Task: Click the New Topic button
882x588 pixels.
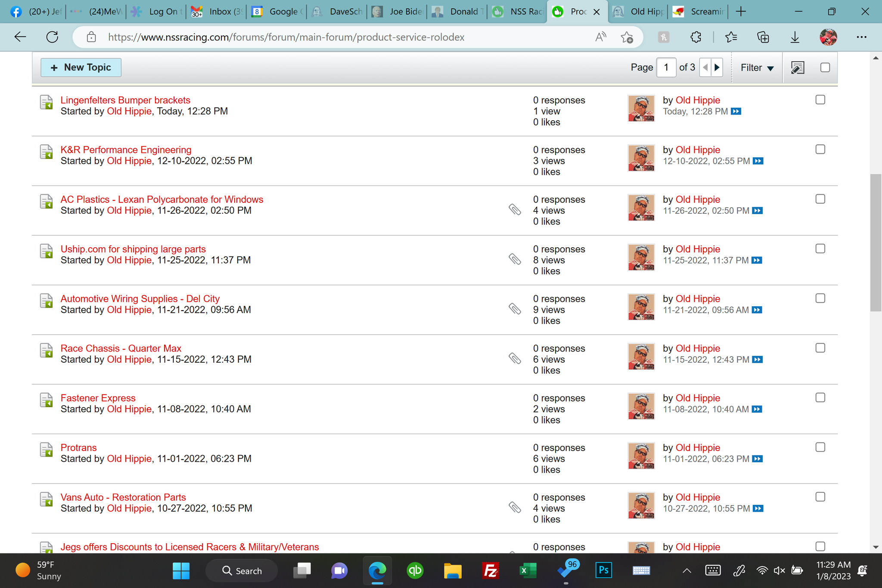Action: click(x=81, y=68)
